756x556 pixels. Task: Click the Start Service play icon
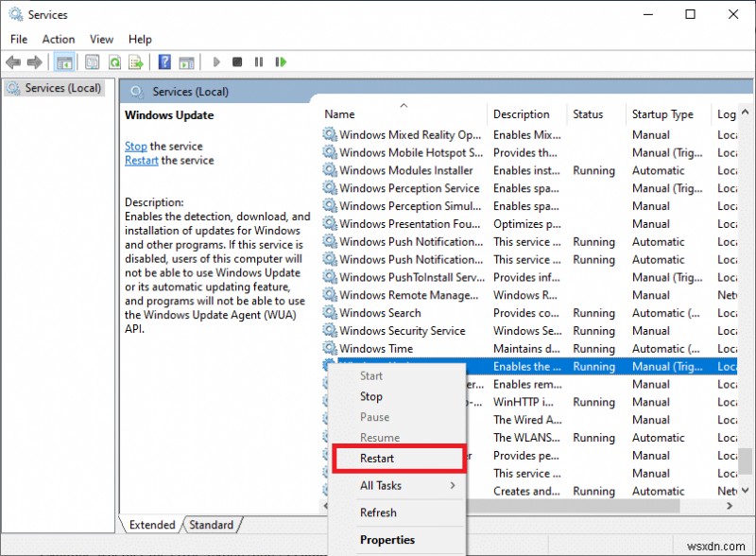tap(215, 62)
